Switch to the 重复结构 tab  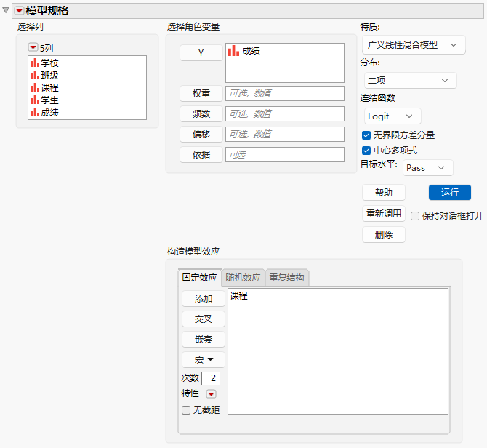286,277
